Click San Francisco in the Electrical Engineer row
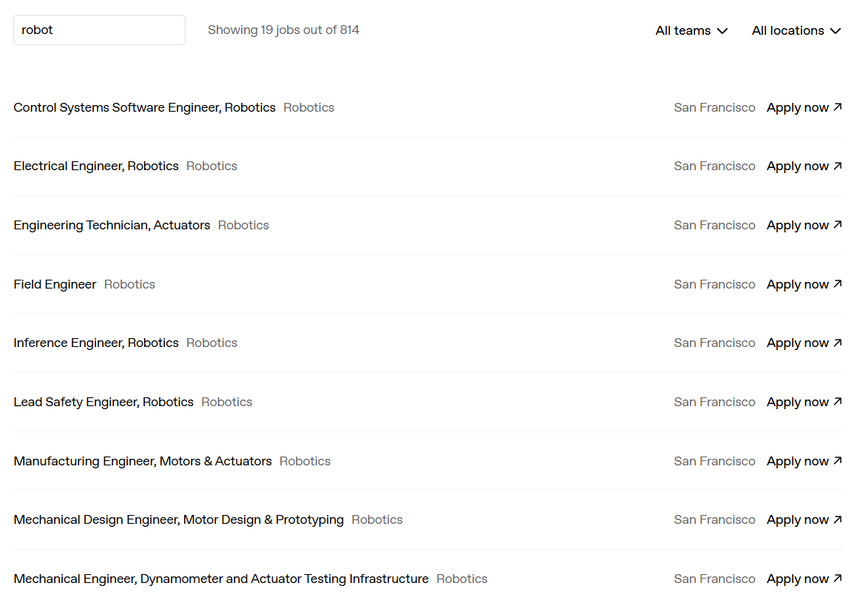This screenshot has height=603, width=868. (x=715, y=166)
